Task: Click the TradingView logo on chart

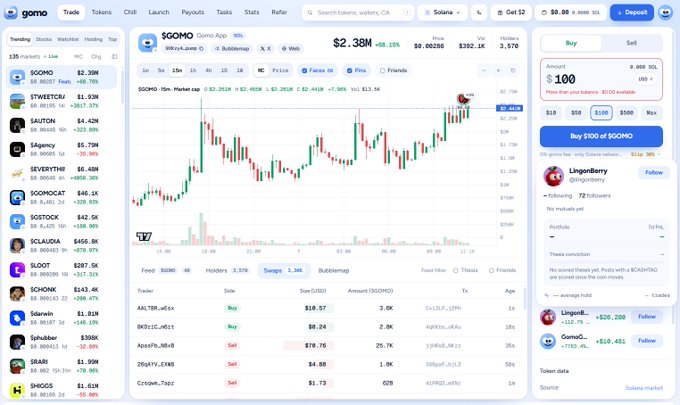Action: click(144, 236)
